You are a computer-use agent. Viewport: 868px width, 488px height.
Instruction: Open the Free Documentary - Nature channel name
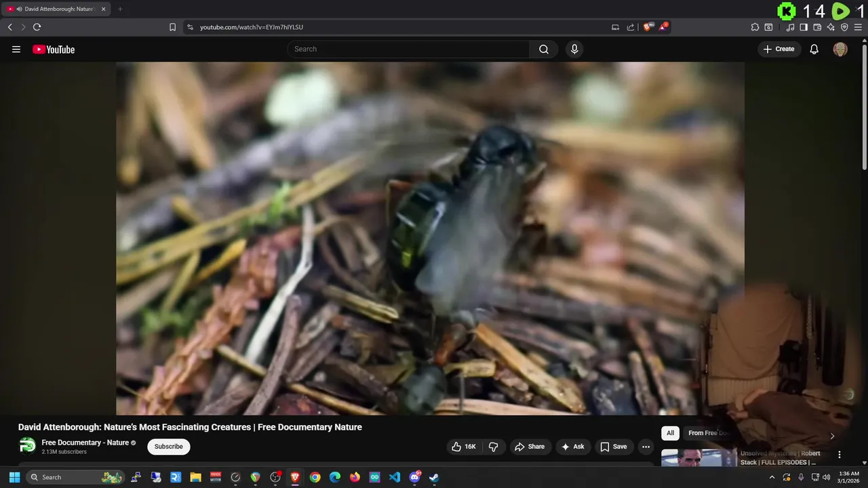[x=85, y=443]
